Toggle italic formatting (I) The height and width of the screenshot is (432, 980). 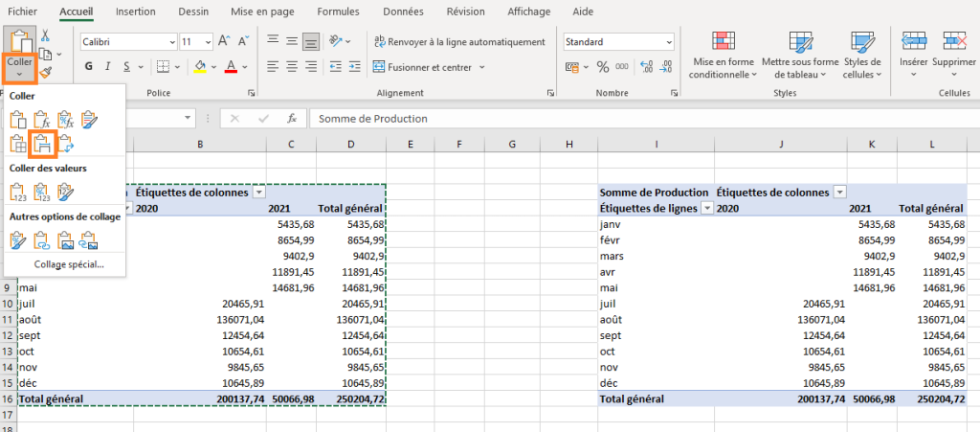coord(107,66)
